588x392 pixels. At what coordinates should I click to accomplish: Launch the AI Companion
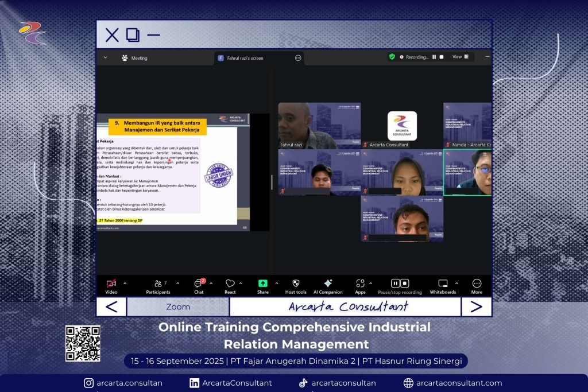pyautogui.click(x=328, y=284)
